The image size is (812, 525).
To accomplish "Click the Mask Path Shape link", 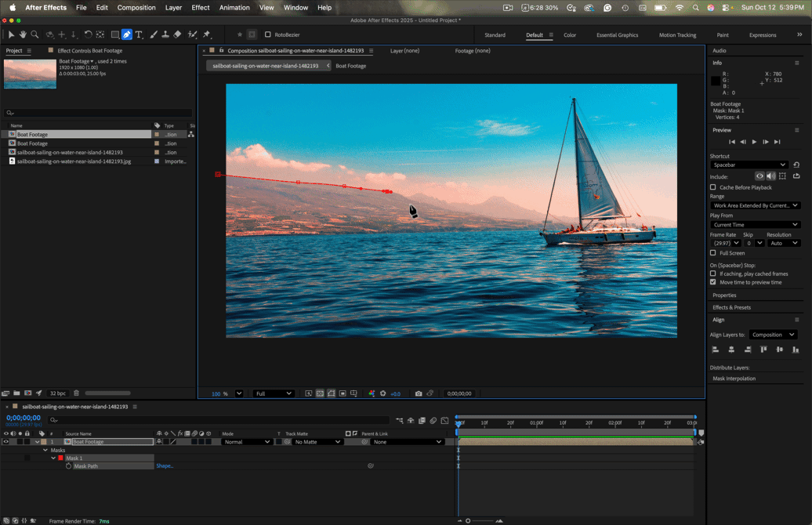I will point(165,466).
